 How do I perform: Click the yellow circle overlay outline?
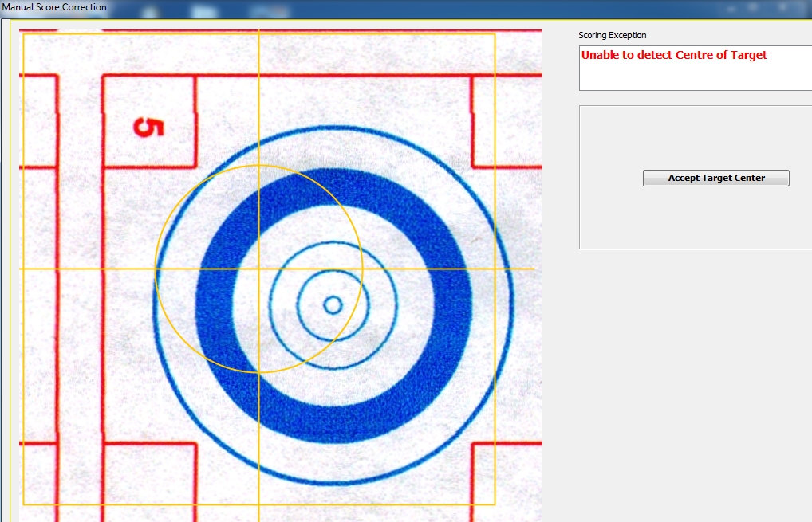point(362,269)
